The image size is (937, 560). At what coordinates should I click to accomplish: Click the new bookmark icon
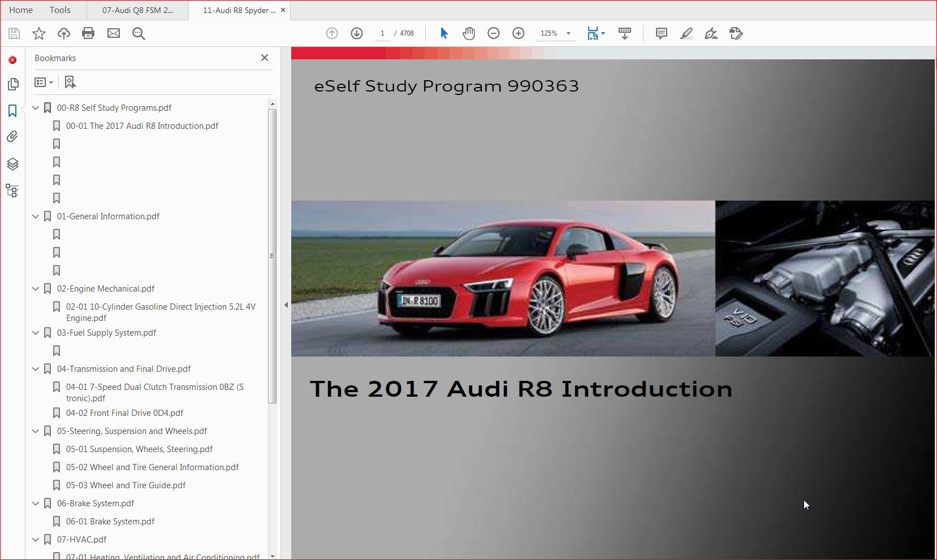click(70, 83)
